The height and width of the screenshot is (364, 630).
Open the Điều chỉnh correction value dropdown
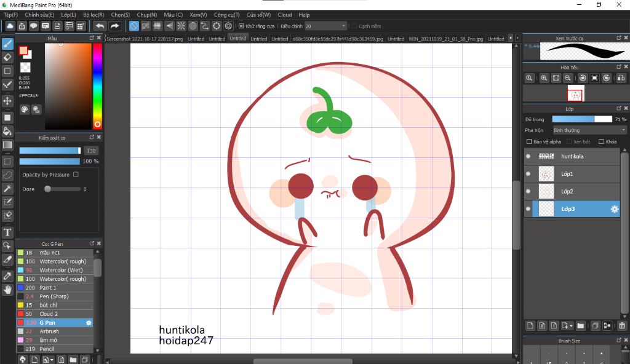coord(325,26)
